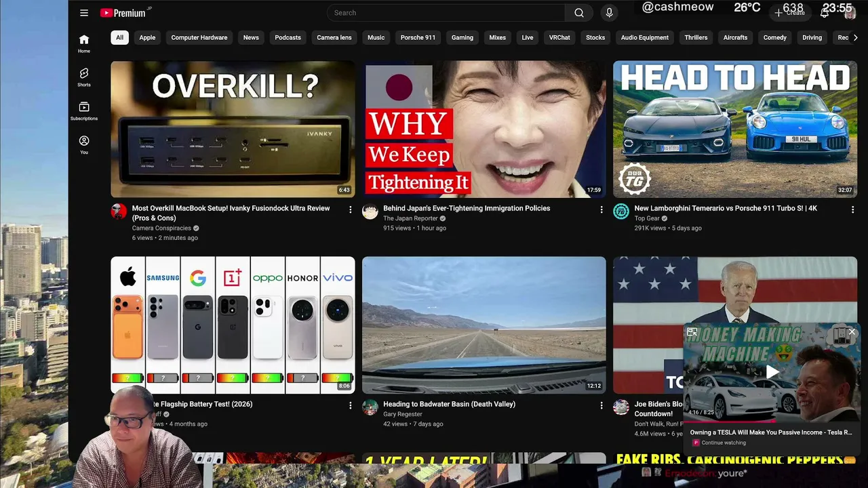
Task: Open Subscriptions in the sidebar
Action: (84, 111)
